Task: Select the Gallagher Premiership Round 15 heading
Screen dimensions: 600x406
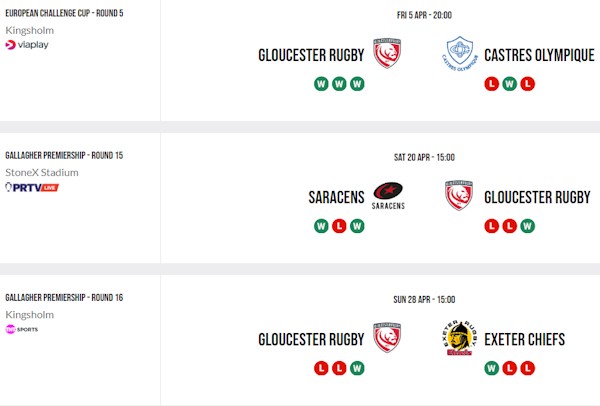Action: click(x=64, y=157)
